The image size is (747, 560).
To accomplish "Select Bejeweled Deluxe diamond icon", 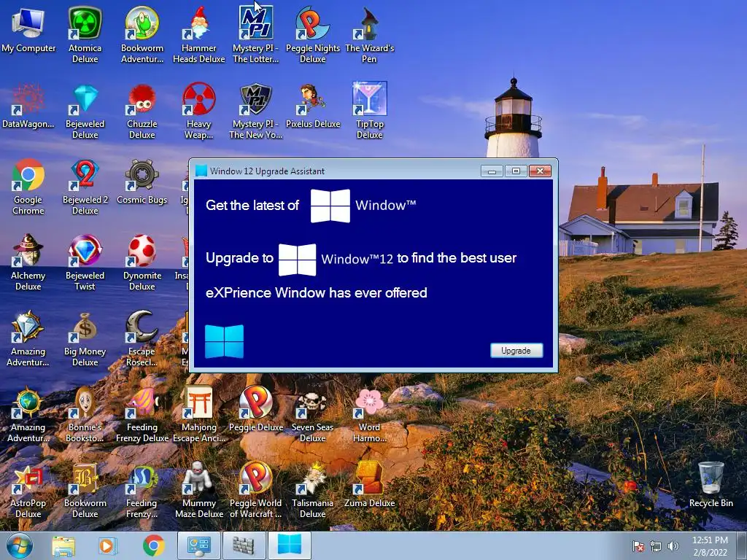I will (x=85, y=111).
